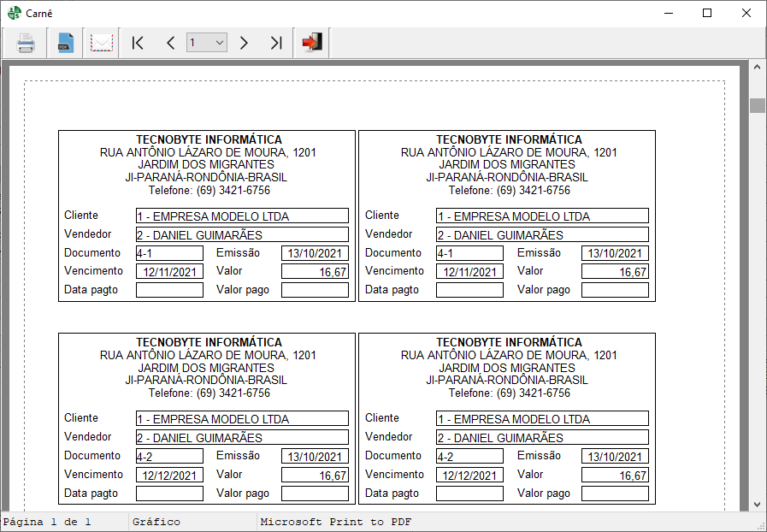Maximize the Carnê window
The image size is (767, 532).
pyautogui.click(x=707, y=13)
